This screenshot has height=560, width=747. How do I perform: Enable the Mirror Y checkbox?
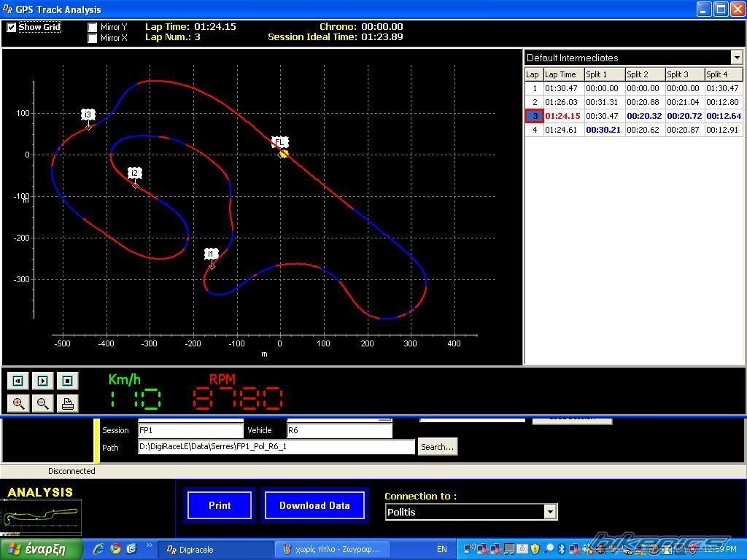pos(93,28)
